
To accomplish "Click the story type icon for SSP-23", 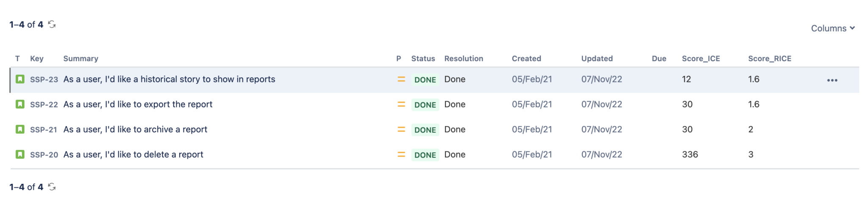I will click(x=20, y=79).
